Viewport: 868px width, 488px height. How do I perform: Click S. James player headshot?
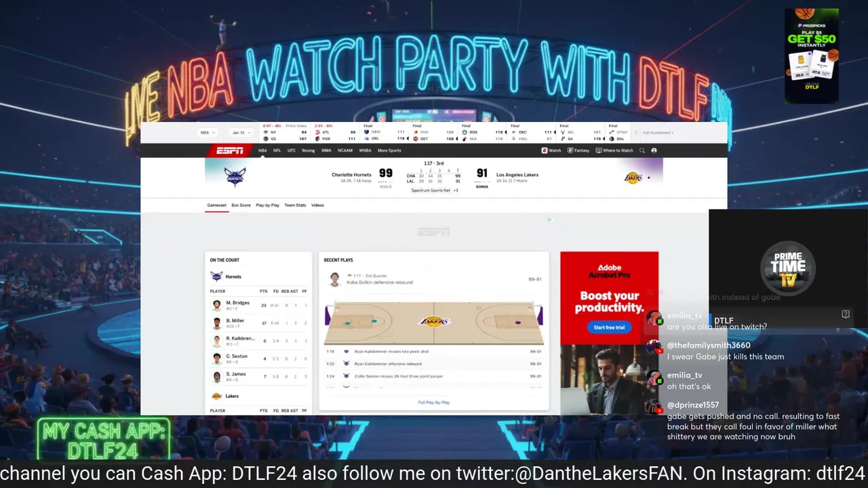click(216, 375)
